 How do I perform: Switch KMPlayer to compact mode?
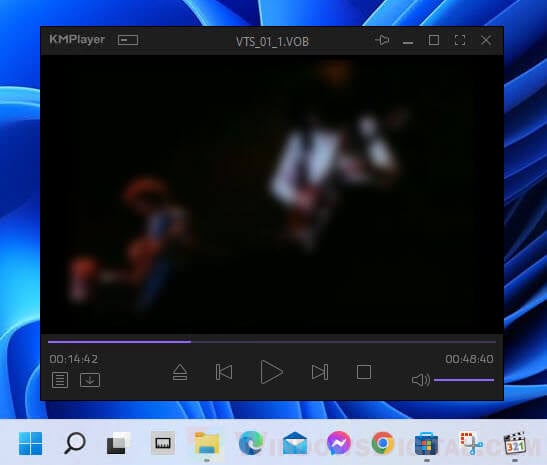coord(128,40)
